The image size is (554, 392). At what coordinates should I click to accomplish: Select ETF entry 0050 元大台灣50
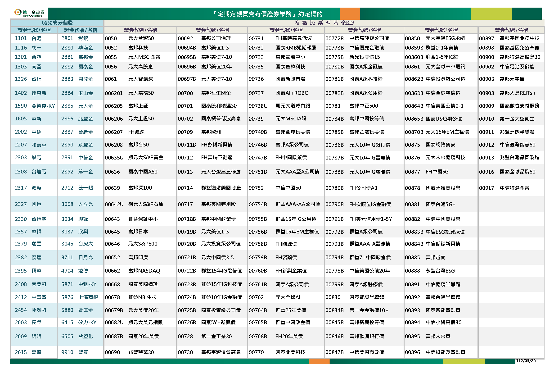pos(129,38)
